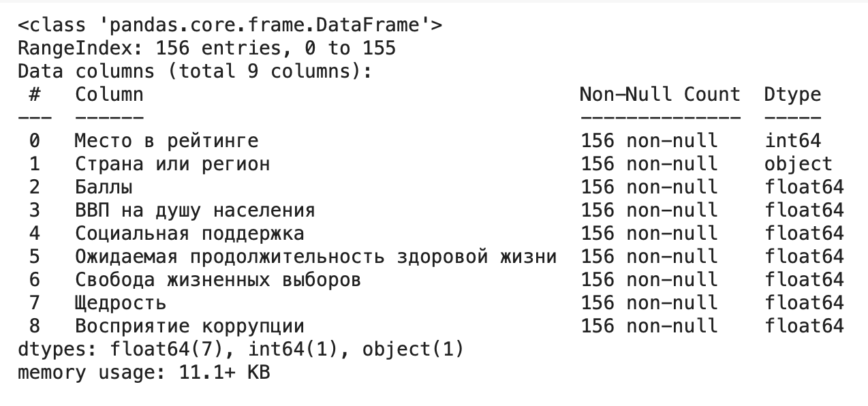
Task: Click the 'Свобода жизненных выборов' row
Action: [x=217, y=280]
